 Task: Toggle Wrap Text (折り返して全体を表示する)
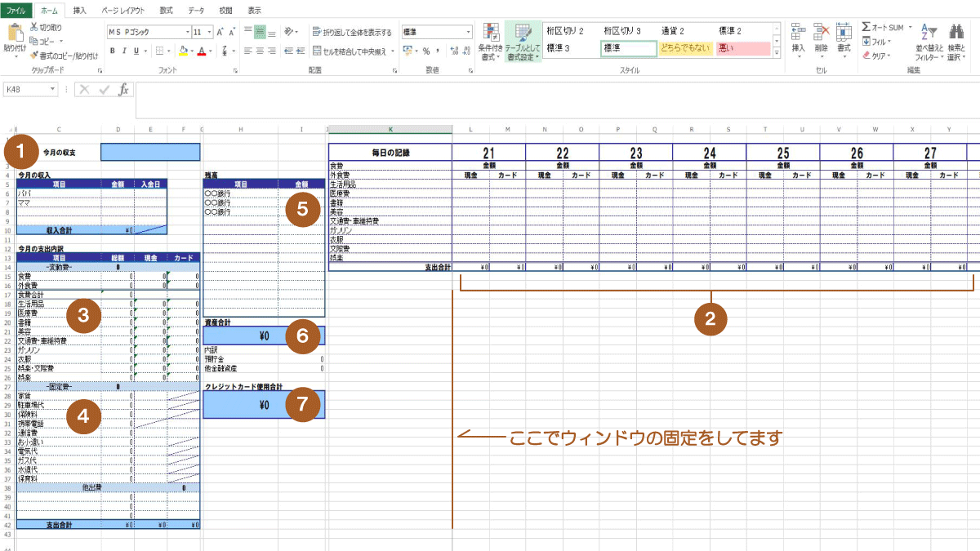[352, 32]
